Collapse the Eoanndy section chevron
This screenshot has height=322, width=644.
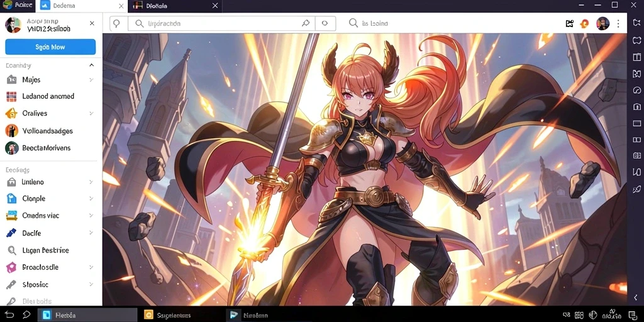91,65
